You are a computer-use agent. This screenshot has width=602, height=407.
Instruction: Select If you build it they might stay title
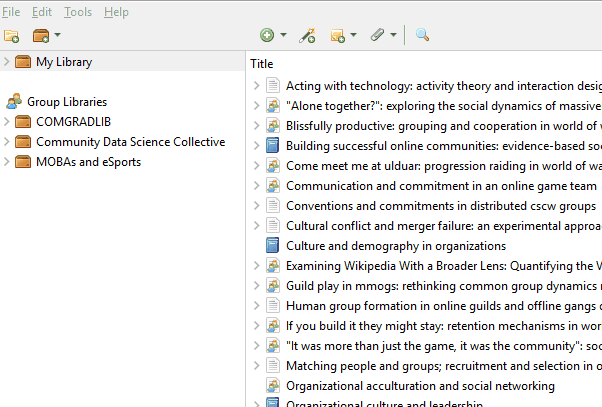pyautogui.click(x=444, y=326)
